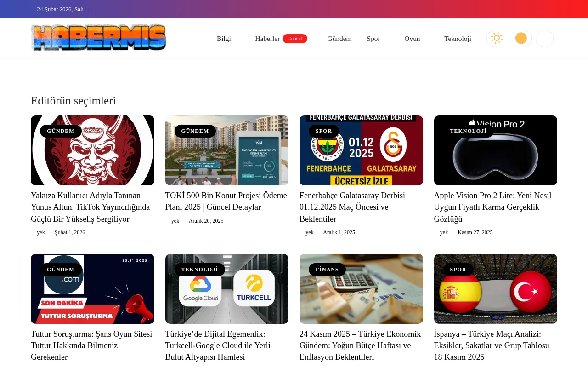Open the Gündem menu item
The image size is (588, 368).
[339, 39]
